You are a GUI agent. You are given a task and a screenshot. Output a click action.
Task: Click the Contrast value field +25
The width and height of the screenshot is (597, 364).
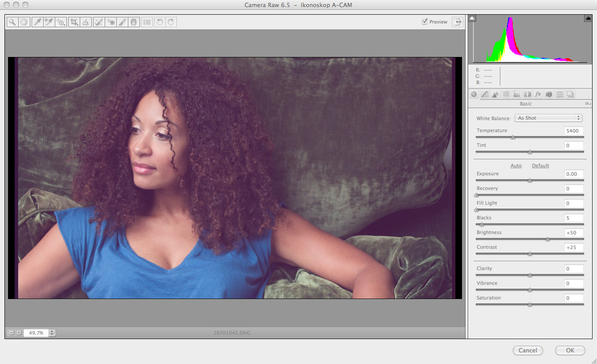coord(573,247)
